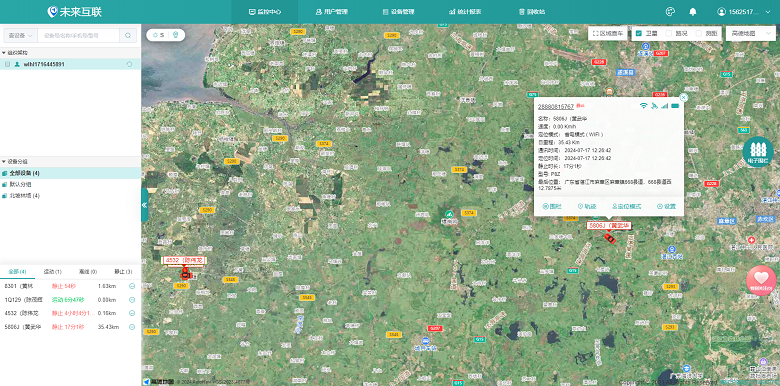Click the device search input field
This screenshot has width=780, height=386.
[79, 35]
